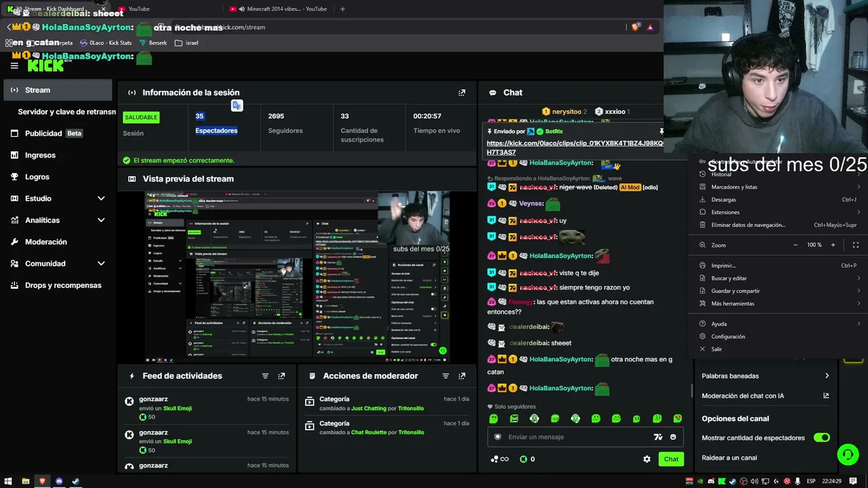Decrease zoom with minus button
Image resolution: width=868 pixels, height=488 pixels.
pyautogui.click(x=796, y=245)
